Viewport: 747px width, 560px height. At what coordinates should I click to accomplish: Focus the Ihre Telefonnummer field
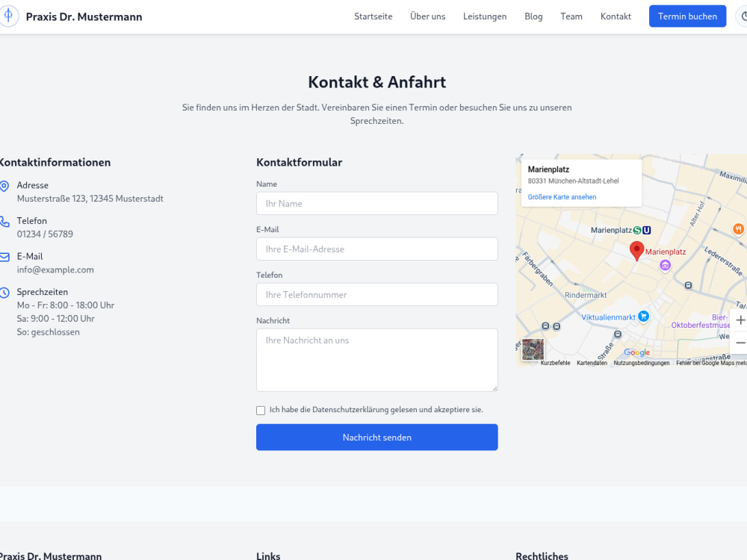[x=376, y=295]
